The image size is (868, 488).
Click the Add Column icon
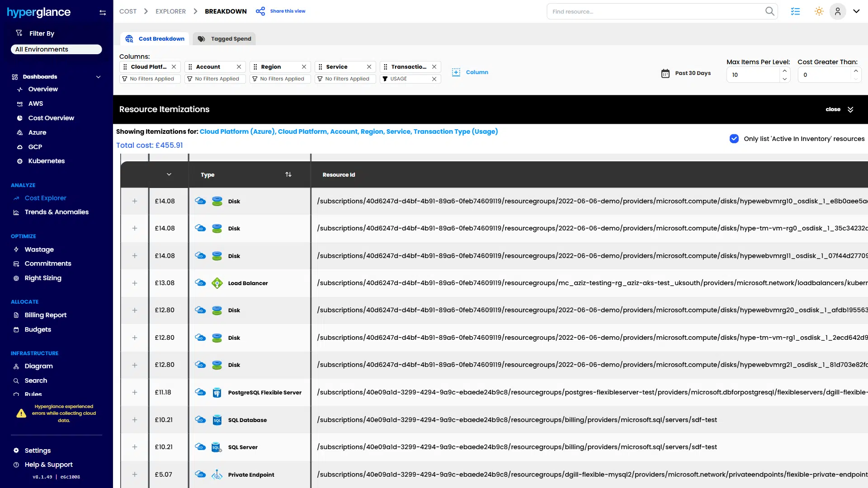click(x=456, y=72)
